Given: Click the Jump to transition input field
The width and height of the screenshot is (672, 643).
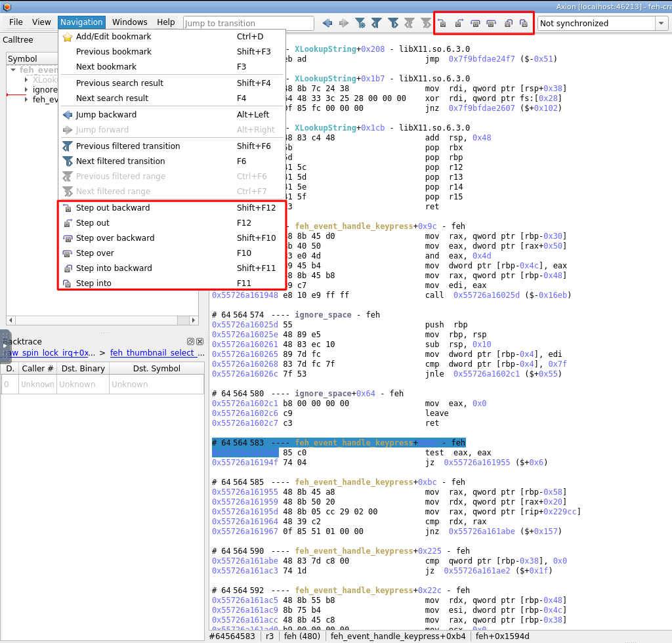Looking at the screenshot, I should [x=248, y=22].
